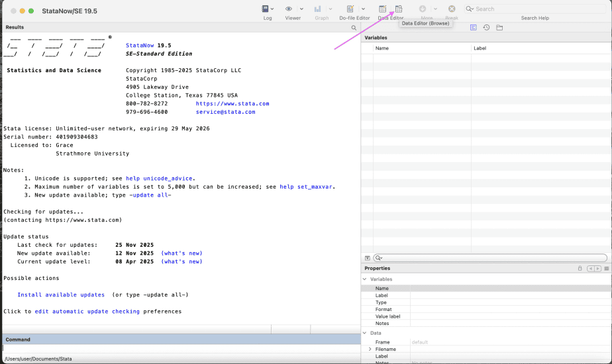Show the History panel clock icon
Image resolution: width=612 pixels, height=364 pixels.
[x=486, y=28]
